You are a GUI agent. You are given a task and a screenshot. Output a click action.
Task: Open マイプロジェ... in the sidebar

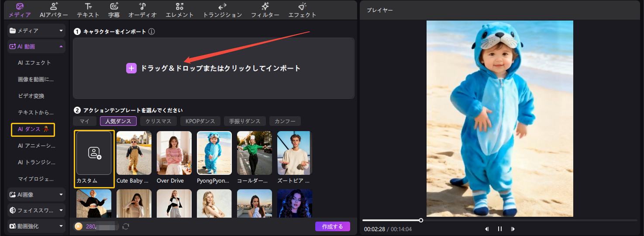36,179
